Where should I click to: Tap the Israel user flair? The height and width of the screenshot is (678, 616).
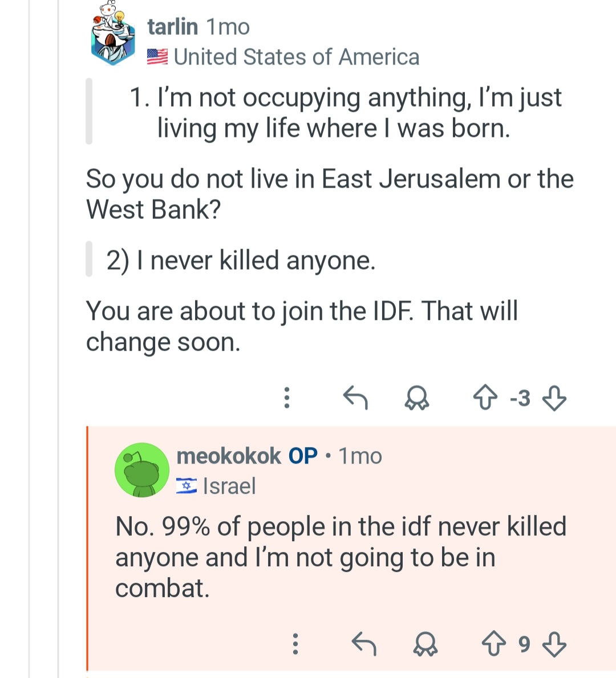(229, 486)
